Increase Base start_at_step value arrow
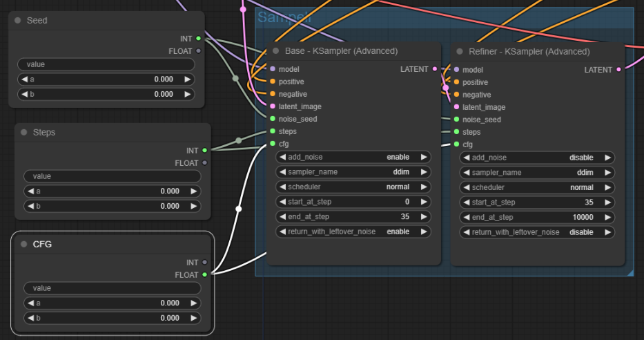This screenshot has height=340, width=644. pyautogui.click(x=424, y=202)
